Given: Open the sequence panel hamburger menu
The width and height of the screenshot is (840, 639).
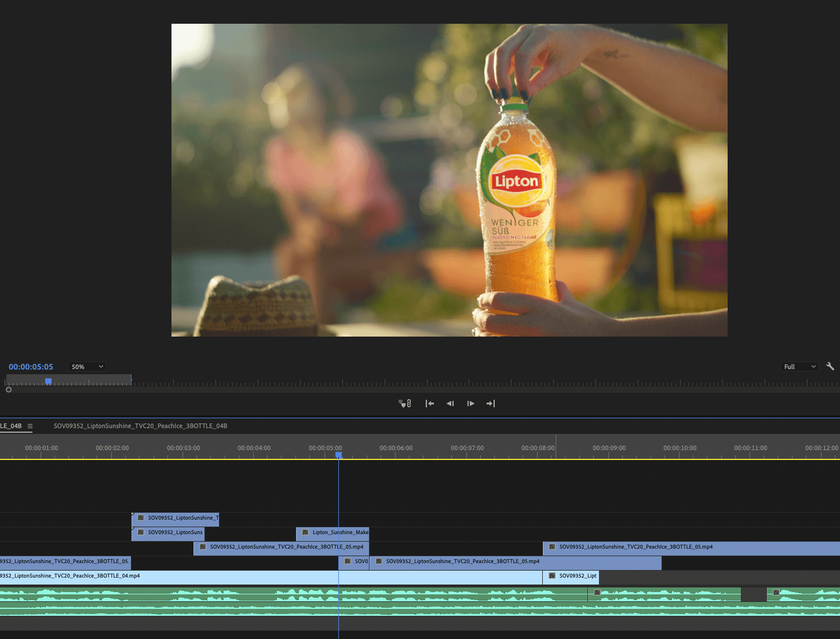Looking at the screenshot, I should click(x=30, y=426).
